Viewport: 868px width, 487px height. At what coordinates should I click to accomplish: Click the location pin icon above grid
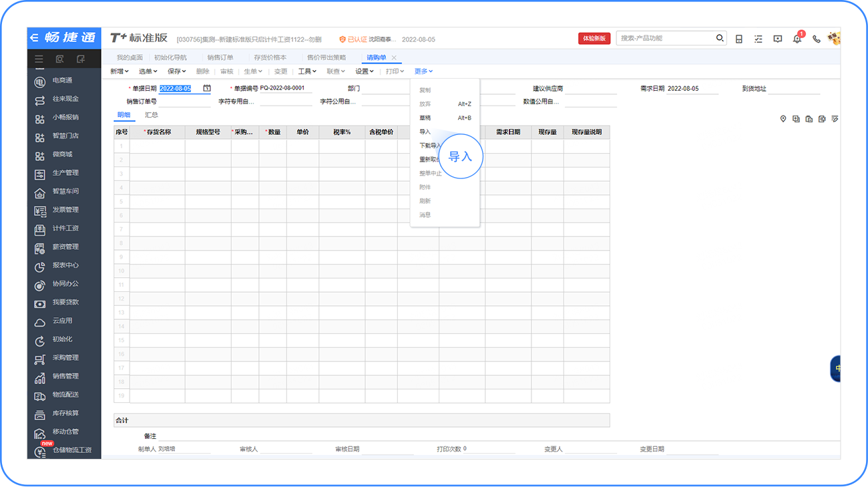tap(783, 119)
